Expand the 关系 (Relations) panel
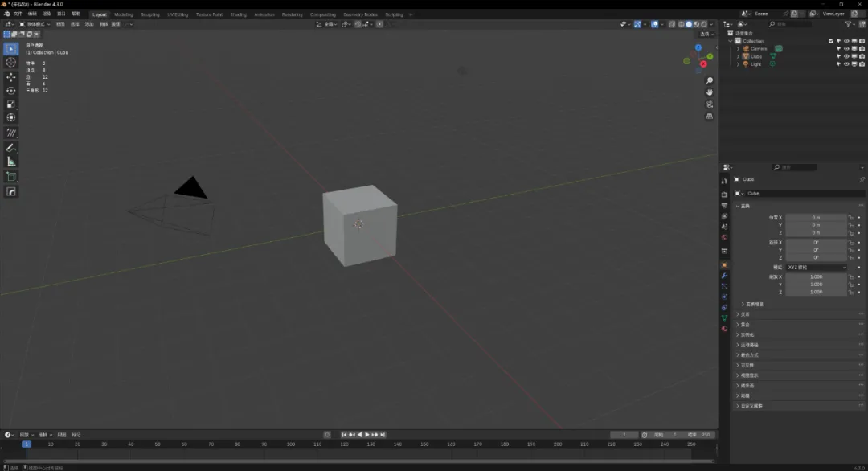This screenshot has height=471, width=868. pyautogui.click(x=745, y=314)
